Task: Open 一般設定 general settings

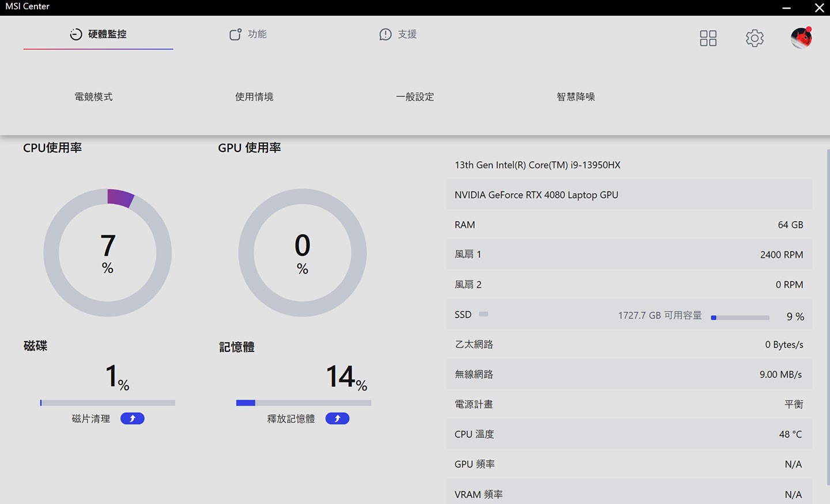Action: coord(415,97)
